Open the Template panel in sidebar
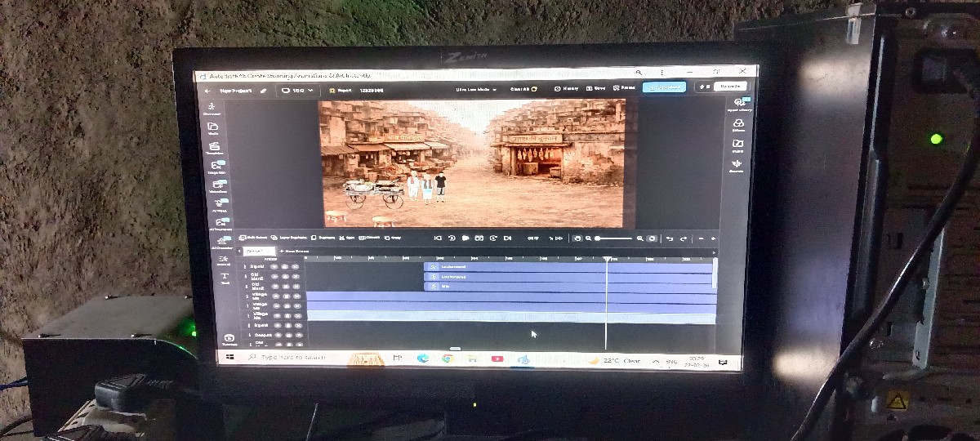Viewport: 980px width, 441px height. coord(215,148)
